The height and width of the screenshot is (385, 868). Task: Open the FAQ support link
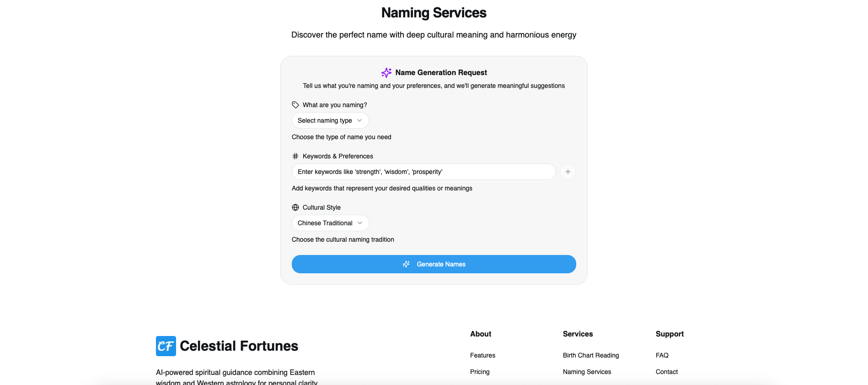click(662, 355)
